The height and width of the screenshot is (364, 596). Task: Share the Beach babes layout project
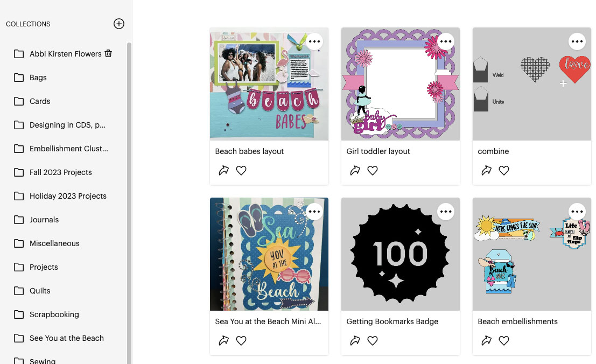(223, 171)
